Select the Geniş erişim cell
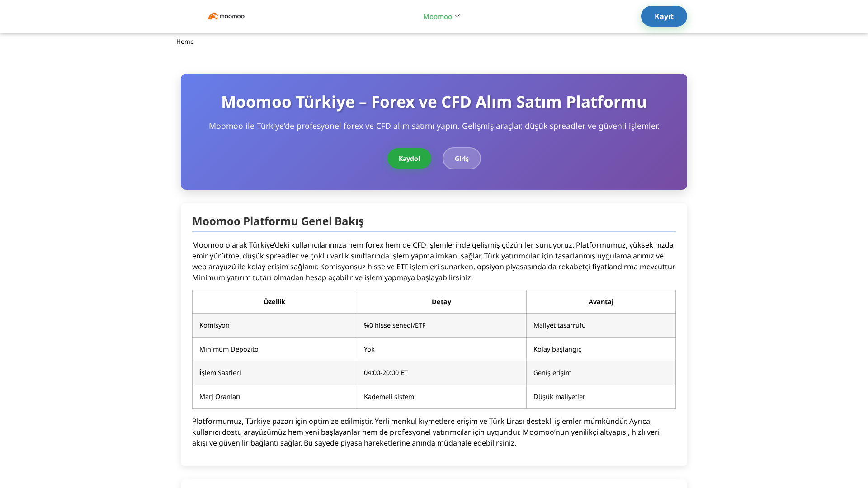This screenshot has width=868, height=488. (552, 372)
